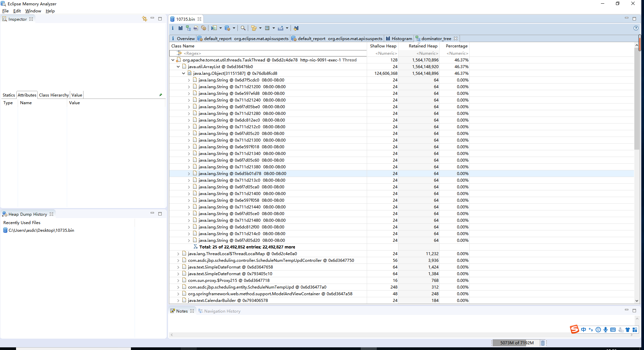Image resolution: width=644 pixels, height=350 pixels.
Task: Switch to the Histogram tab
Action: [399, 38]
